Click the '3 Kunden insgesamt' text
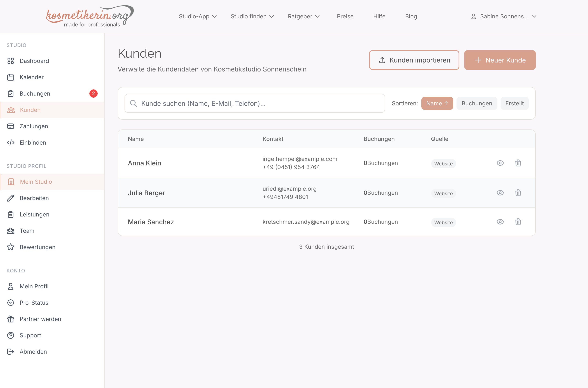 coord(326,247)
